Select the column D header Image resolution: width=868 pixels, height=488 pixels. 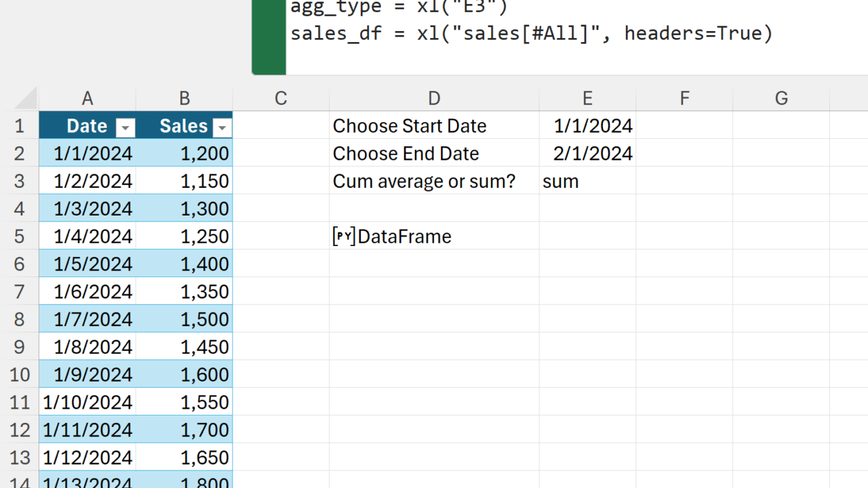[x=434, y=99]
